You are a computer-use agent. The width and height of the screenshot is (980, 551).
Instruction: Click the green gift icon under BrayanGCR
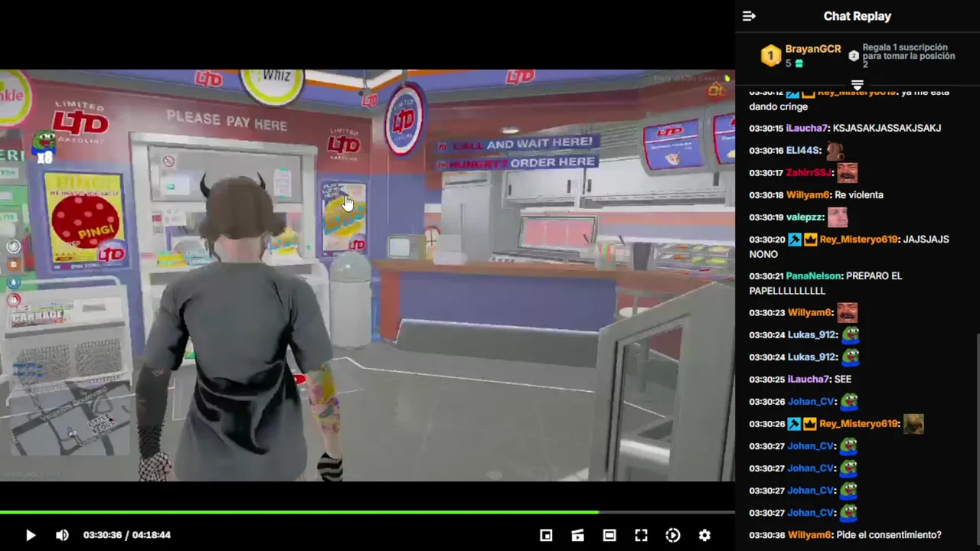[799, 64]
